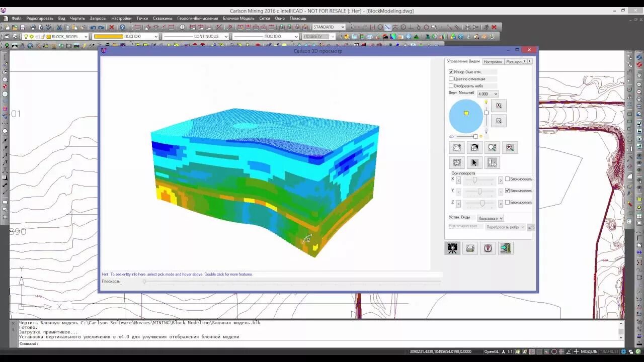Click the camera snapshot button in 3D viewer
Image resolution: width=644 pixels, height=362 pixels.
pos(452,248)
